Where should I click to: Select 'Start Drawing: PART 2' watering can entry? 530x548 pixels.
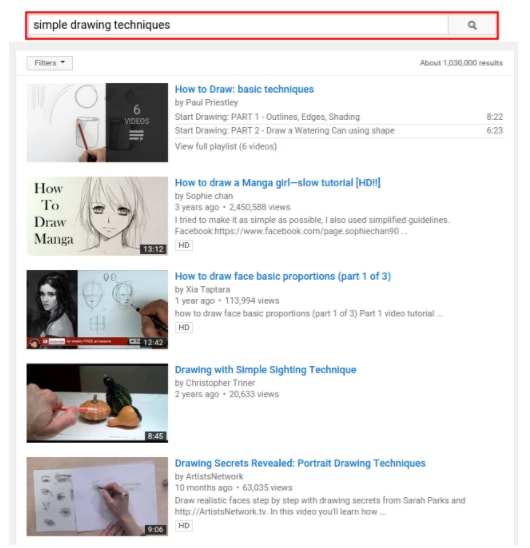click(339, 131)
